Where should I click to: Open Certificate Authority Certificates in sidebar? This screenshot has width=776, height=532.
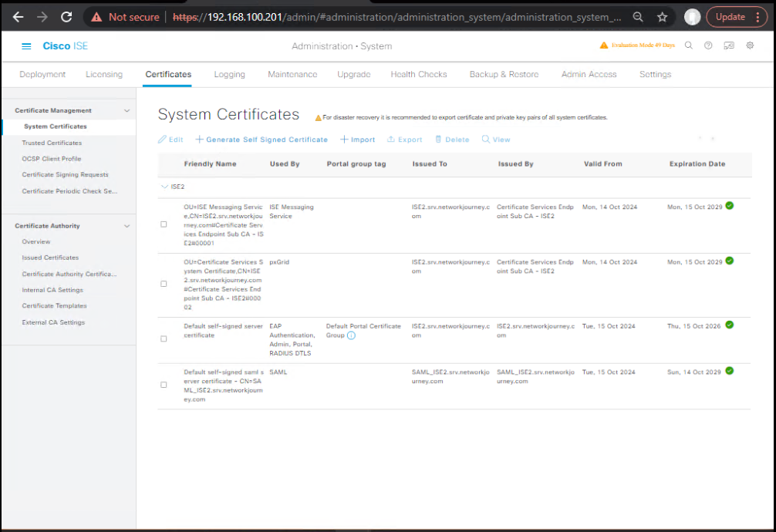69,274
